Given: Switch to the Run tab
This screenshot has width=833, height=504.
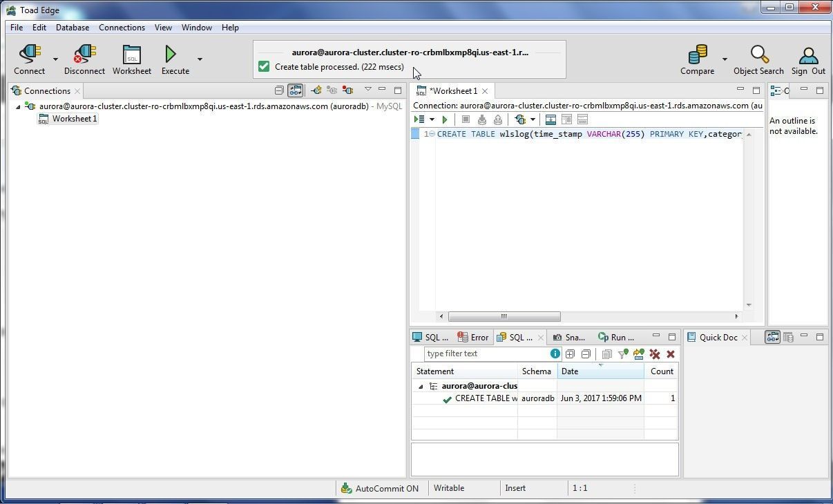Looking at the screenshot, I should coord(616,338).
